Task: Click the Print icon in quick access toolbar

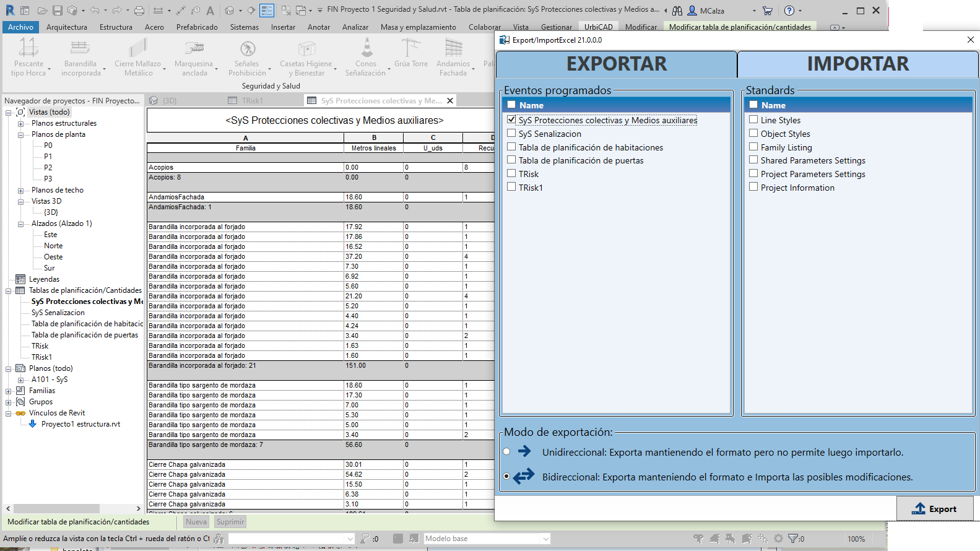Action: click(139, 11)
